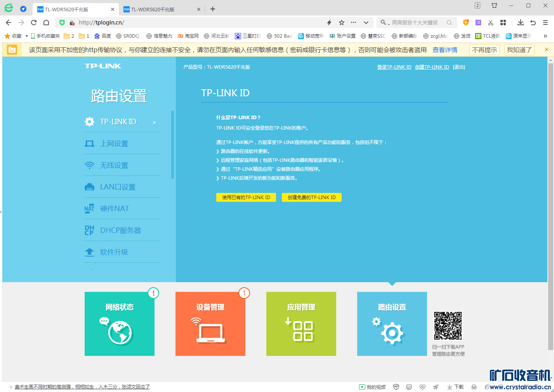Open the address bar three-dot menu
This screenshot has height=392, width=554.
coord(353,23)
